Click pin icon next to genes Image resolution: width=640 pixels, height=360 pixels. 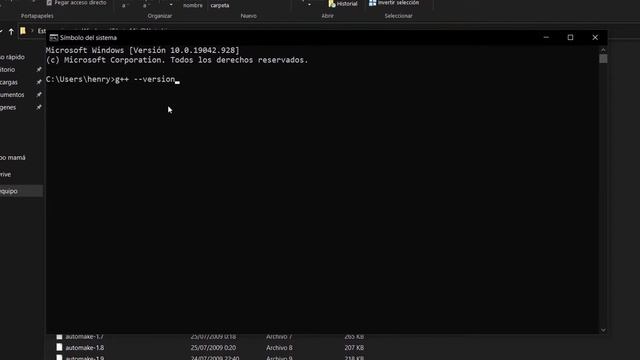coord(39,107)
